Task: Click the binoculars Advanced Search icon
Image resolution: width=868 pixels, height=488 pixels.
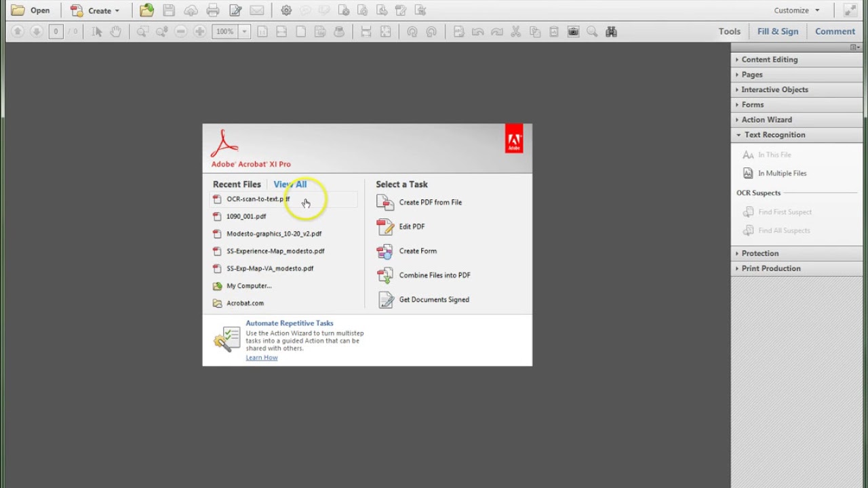Action: 611,31
